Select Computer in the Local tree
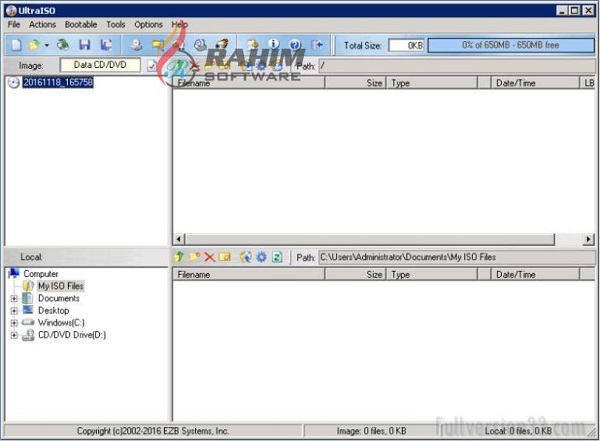Screen dimensions: 600x441 click(x=41, y=274)
